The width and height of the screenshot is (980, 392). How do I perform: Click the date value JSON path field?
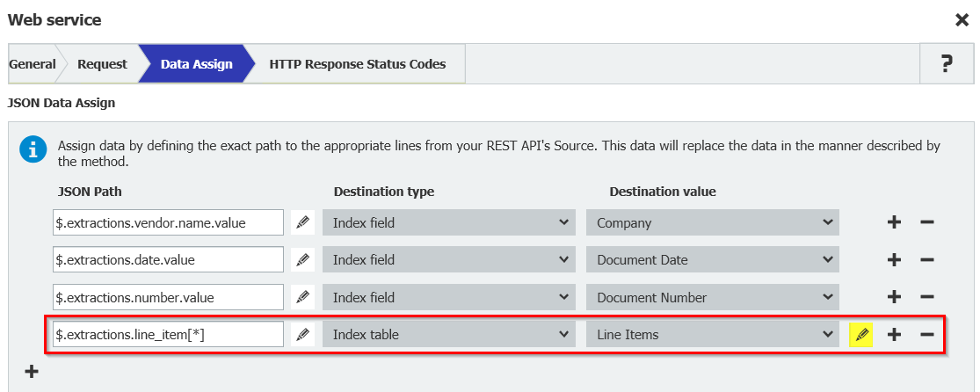point(168,259)
